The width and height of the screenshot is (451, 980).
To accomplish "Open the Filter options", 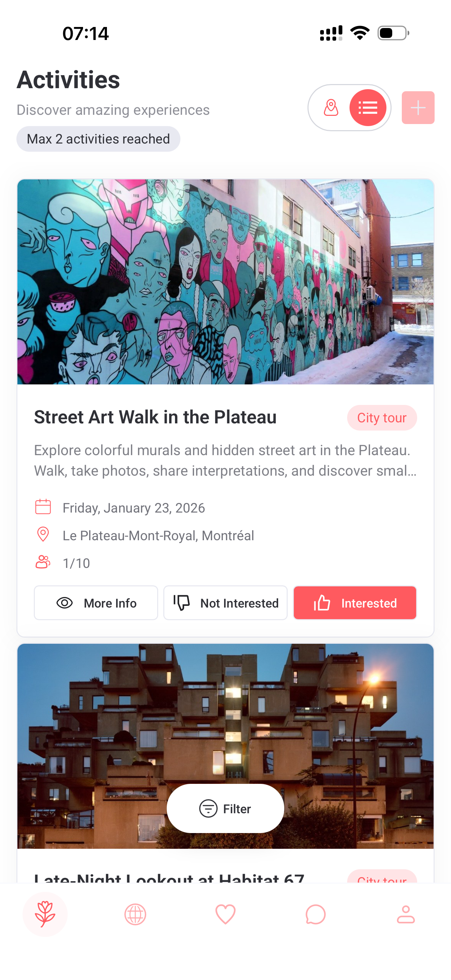I will [225, 808].
